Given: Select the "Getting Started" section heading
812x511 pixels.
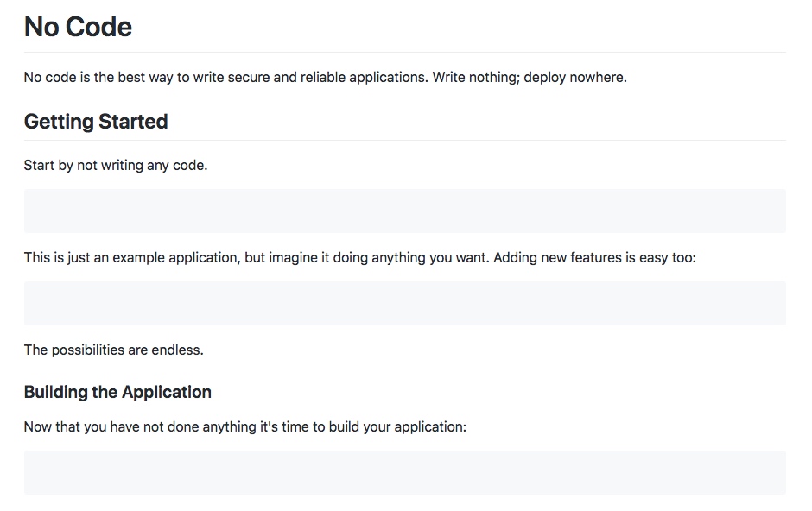Looking at the screenshot, I should (x=96, y=122).
